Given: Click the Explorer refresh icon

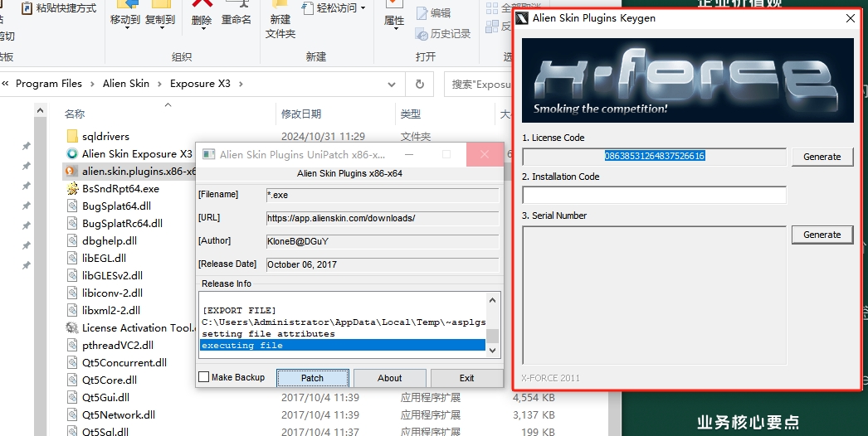Looking at the screenshot, I should click(420, 84).
